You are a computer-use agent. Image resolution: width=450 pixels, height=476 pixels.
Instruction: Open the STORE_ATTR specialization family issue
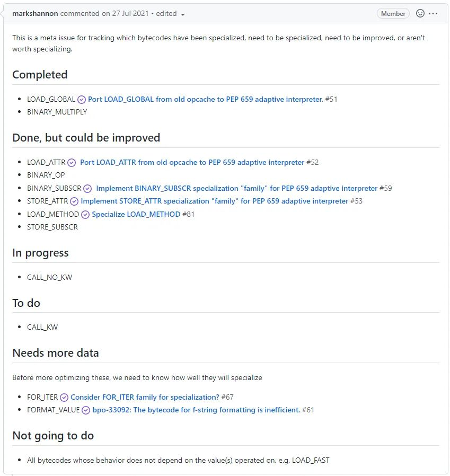coord(217,201)
